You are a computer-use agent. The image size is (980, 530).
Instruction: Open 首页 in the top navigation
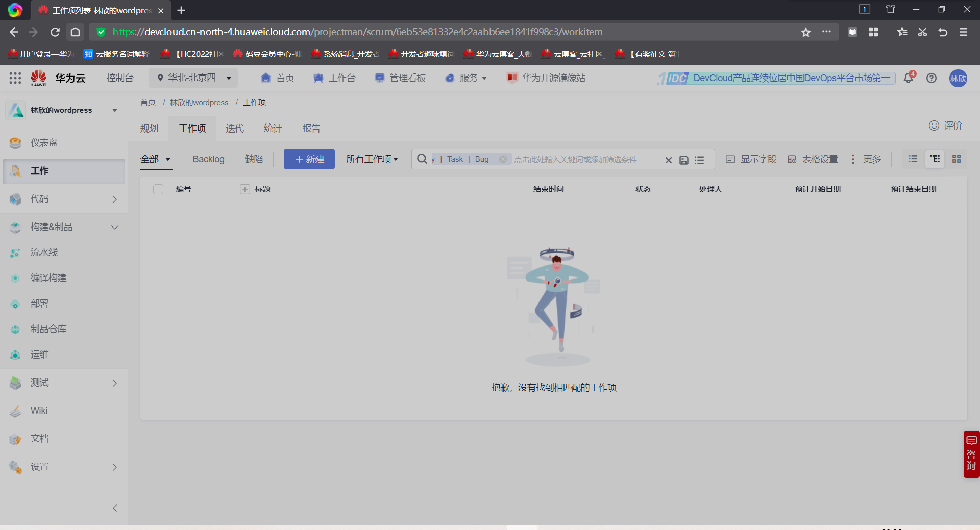point(278,78)
